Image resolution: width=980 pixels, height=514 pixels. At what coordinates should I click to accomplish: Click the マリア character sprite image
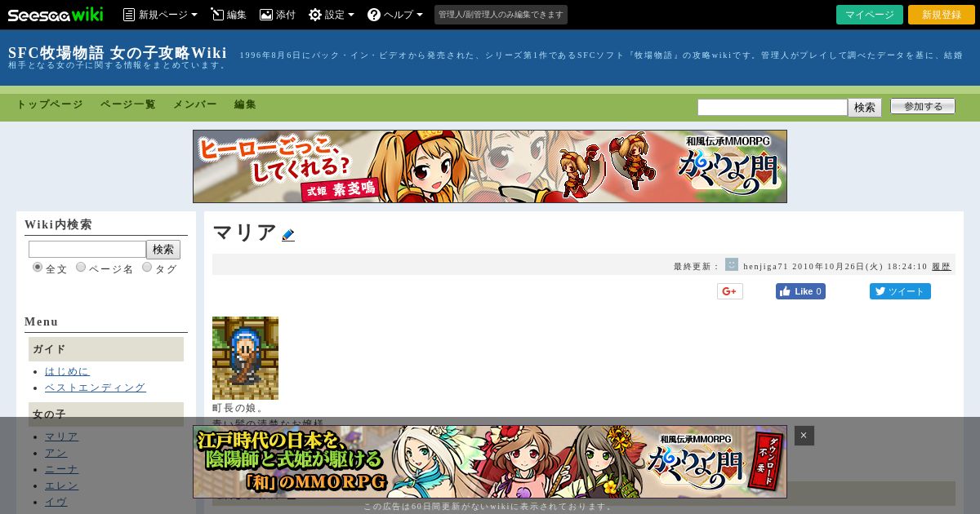tap(245, 358)
